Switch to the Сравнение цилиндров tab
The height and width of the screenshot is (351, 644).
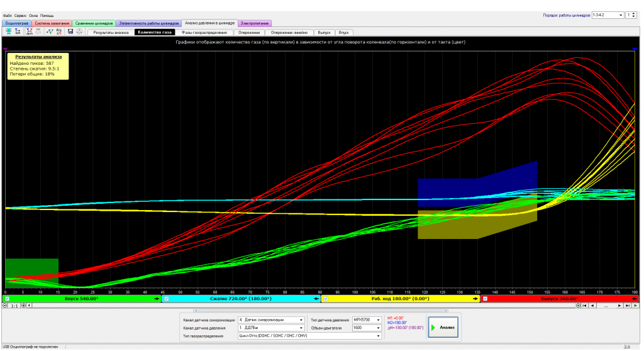click(94, 23)
